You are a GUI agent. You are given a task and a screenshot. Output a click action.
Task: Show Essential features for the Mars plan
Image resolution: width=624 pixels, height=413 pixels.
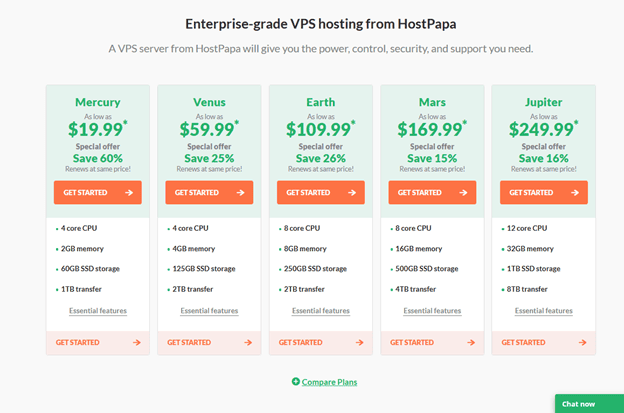432,311
